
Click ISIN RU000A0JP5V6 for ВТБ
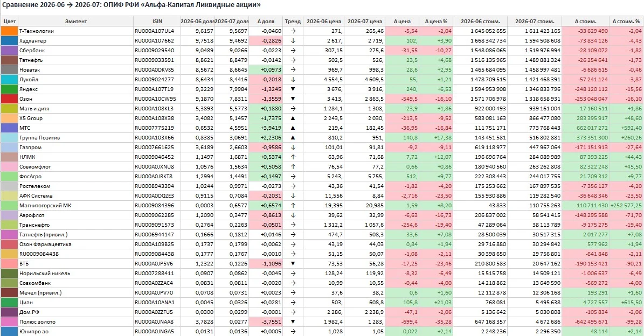tap(157, 264)
